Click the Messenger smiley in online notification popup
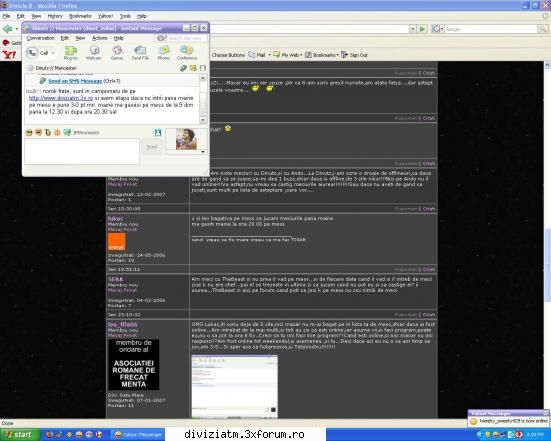This screenshot has width=551, height=441. tap(473, 421)
